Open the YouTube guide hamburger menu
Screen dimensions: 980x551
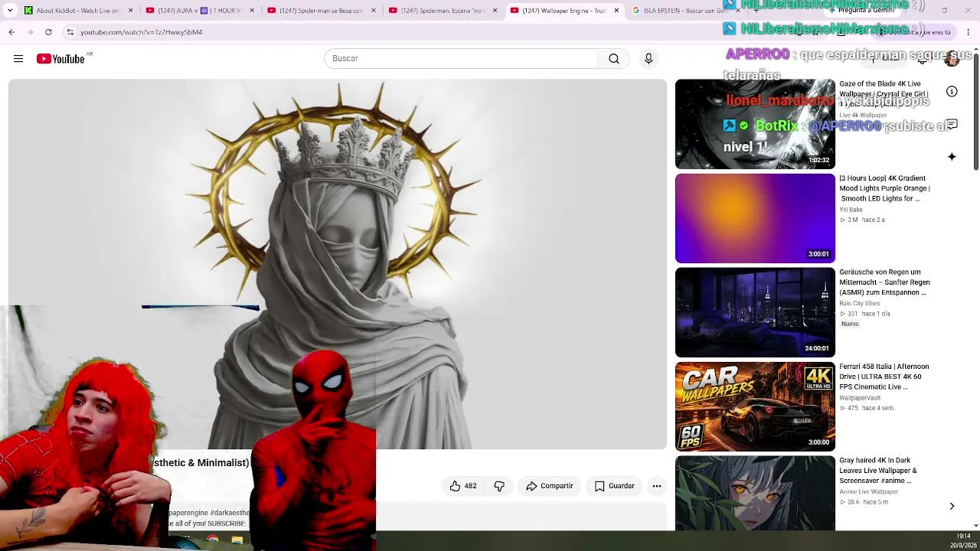coord(18,59)
